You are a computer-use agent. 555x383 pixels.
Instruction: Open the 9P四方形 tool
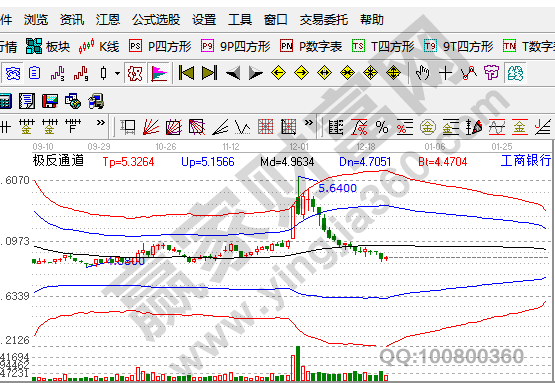236,46
